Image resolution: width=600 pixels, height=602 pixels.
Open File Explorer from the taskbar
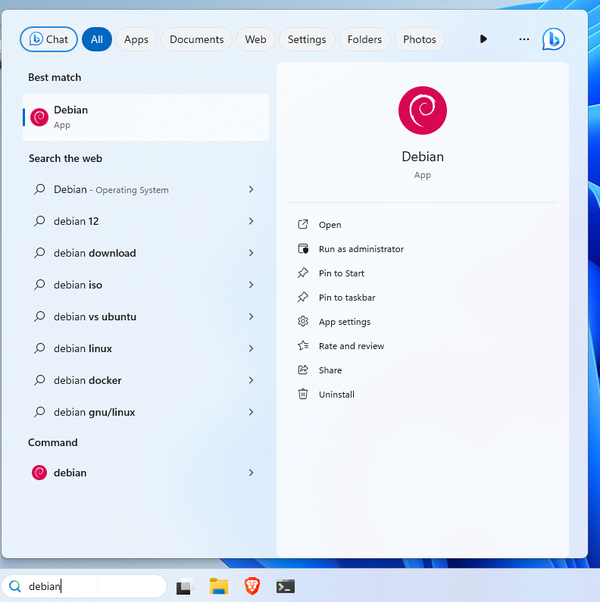coord(219,586)
